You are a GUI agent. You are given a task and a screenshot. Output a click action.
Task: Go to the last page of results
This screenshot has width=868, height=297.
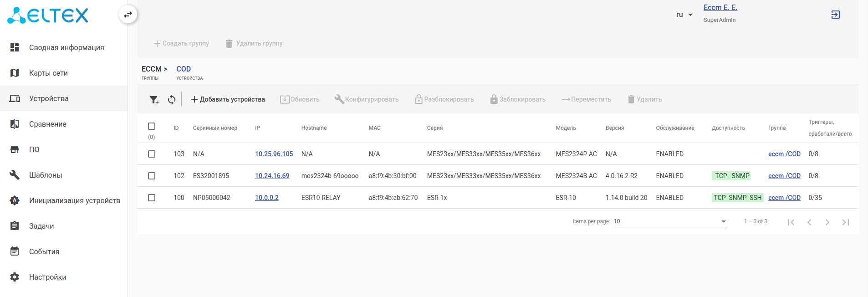(846, 222)
